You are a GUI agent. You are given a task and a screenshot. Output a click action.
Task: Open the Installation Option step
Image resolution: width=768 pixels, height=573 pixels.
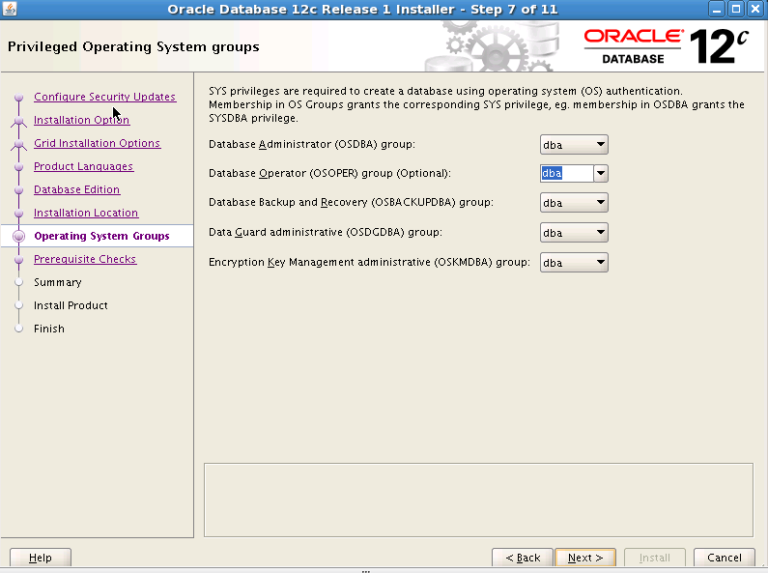coord(82,120)
